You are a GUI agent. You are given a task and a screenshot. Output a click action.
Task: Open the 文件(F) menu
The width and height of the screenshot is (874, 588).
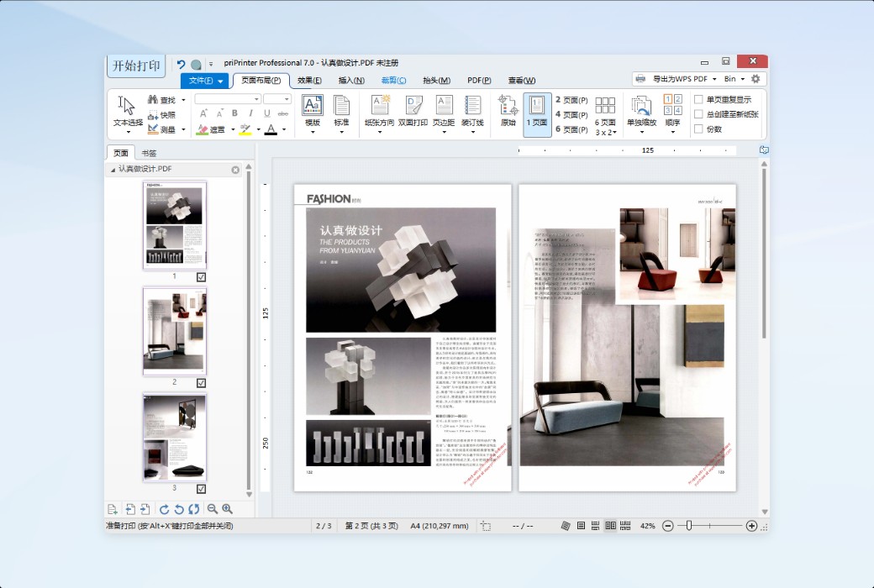204,81
